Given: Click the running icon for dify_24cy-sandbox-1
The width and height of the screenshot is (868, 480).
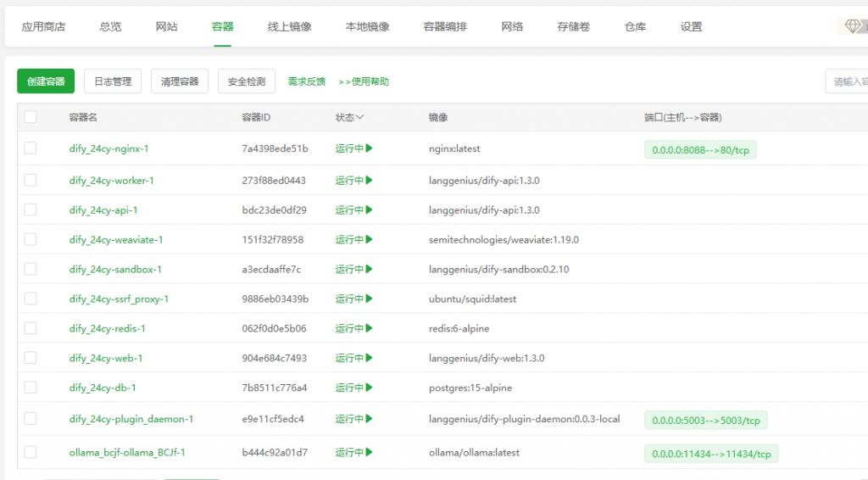Looking at the screenshot, I should (x=370, y=269).
